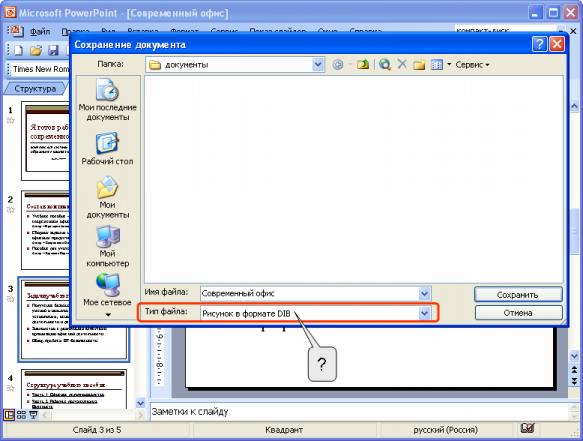583x441 pixels.
Task: Switch to Slide Sorter view button
Action: (22, 415)
